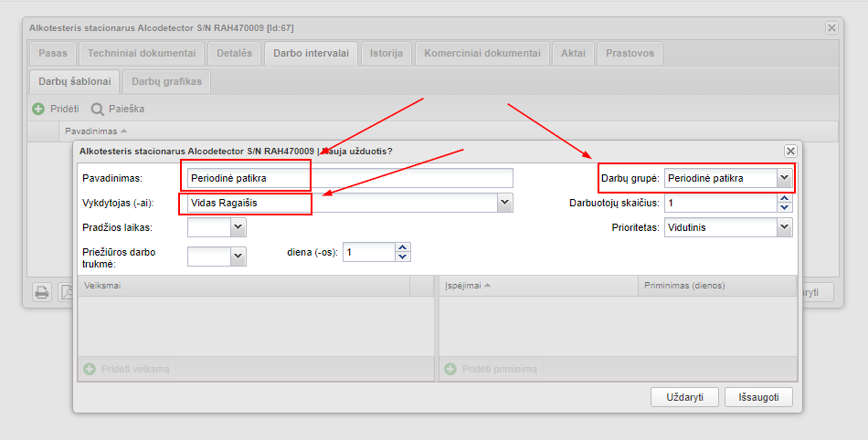Viewport: 868px width, 440px height.
Task: Click the printer icon at bottom left
Action: tap(42, 292)
